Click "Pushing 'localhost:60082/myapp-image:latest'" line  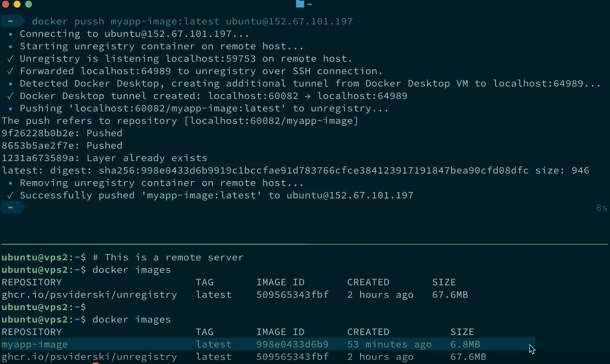[x=204, y=108]
